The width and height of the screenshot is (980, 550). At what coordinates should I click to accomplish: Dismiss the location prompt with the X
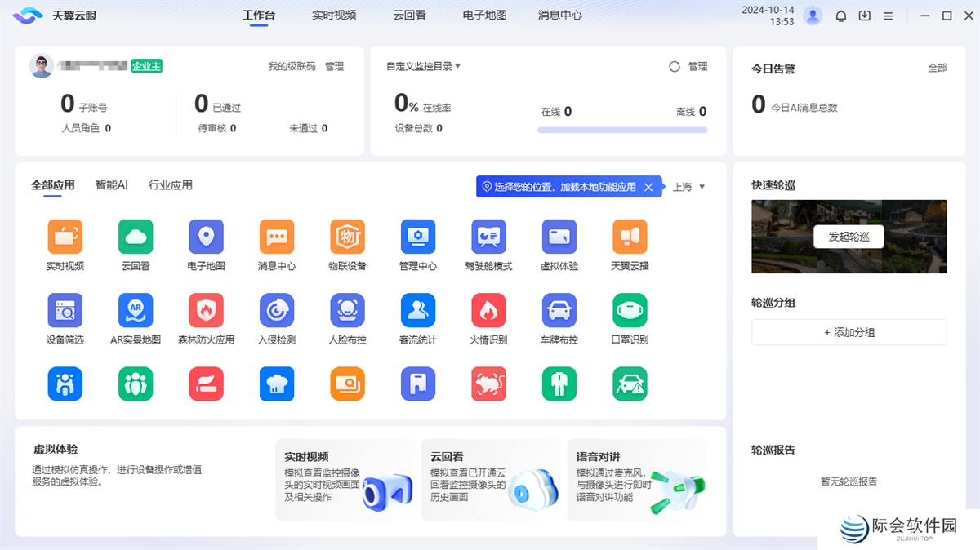[x=649, y=187]
